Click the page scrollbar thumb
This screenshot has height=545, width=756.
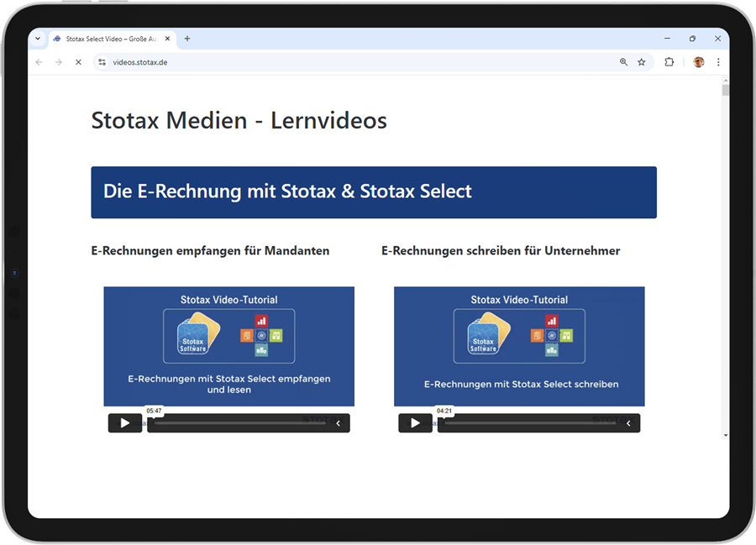725,90
